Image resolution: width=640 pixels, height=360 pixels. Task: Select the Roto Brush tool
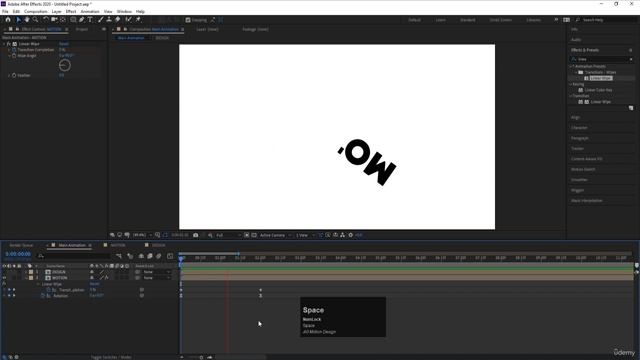pos(129,20)
